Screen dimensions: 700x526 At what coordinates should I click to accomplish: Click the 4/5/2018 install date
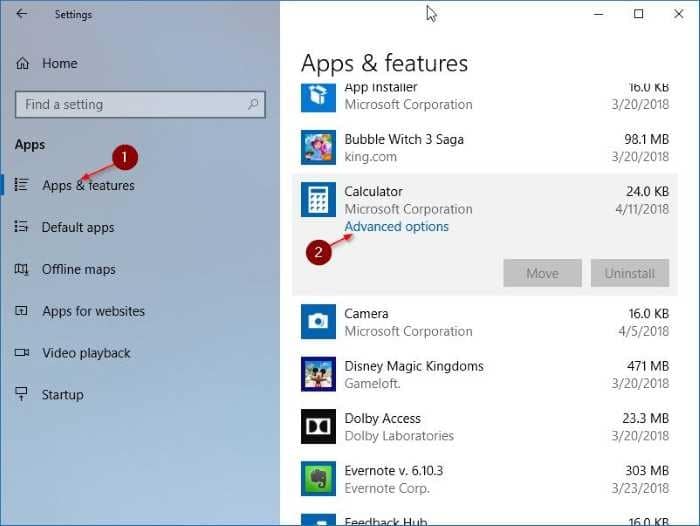pos(643,331)
